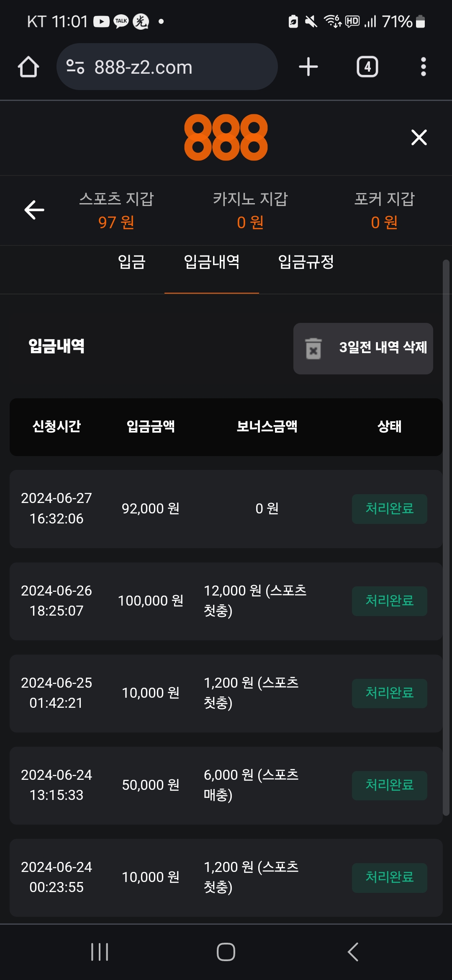Image resolution: width=452 pixels, height=980 pixels.
Task: Tap the 포커 지갑 balance
Action: 384,222
